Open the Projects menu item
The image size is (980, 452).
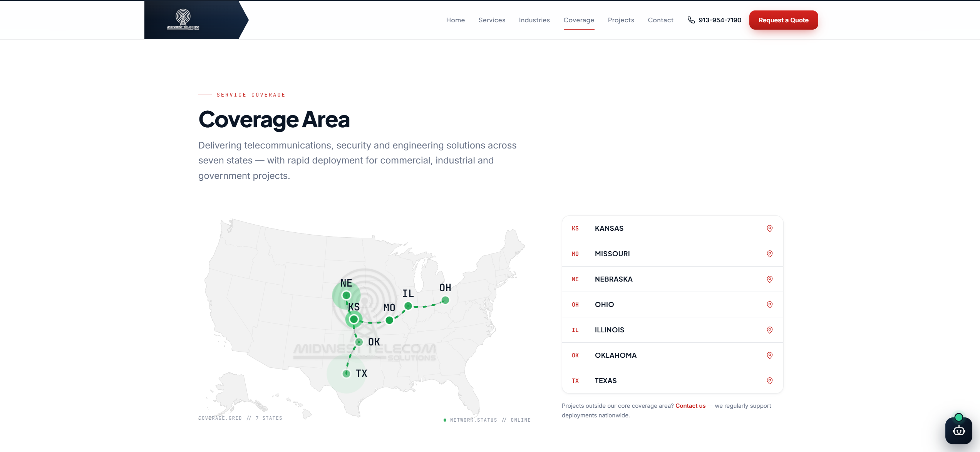coord(621,20)
